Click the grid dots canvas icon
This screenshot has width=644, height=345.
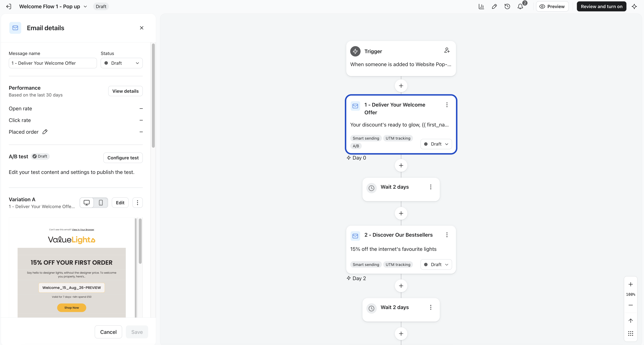point(631,334)
